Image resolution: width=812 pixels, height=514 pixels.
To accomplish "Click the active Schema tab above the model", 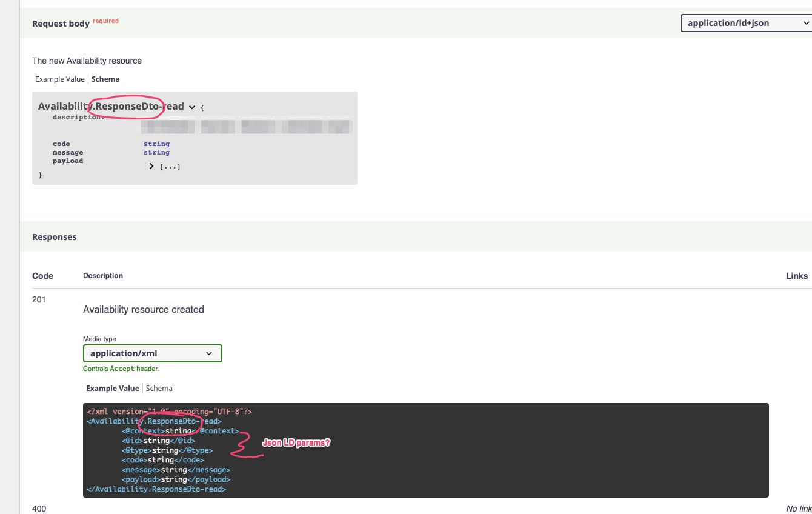I will (x=105, y=79).
